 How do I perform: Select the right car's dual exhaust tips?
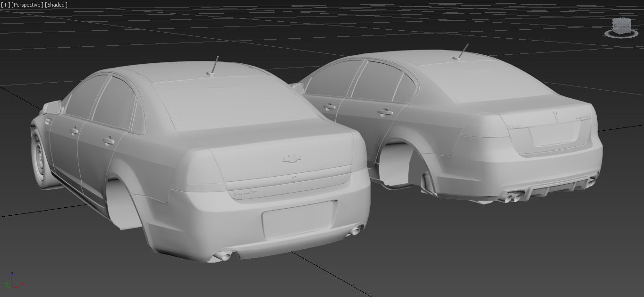coord(511,196)
